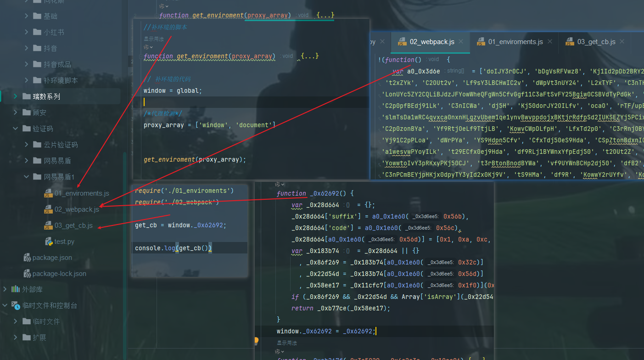Image resolution: width=644 pixels, height=360 pixels.
Task: Expand the 补环境脚本 folder chevron
Action: pos(27,80)
